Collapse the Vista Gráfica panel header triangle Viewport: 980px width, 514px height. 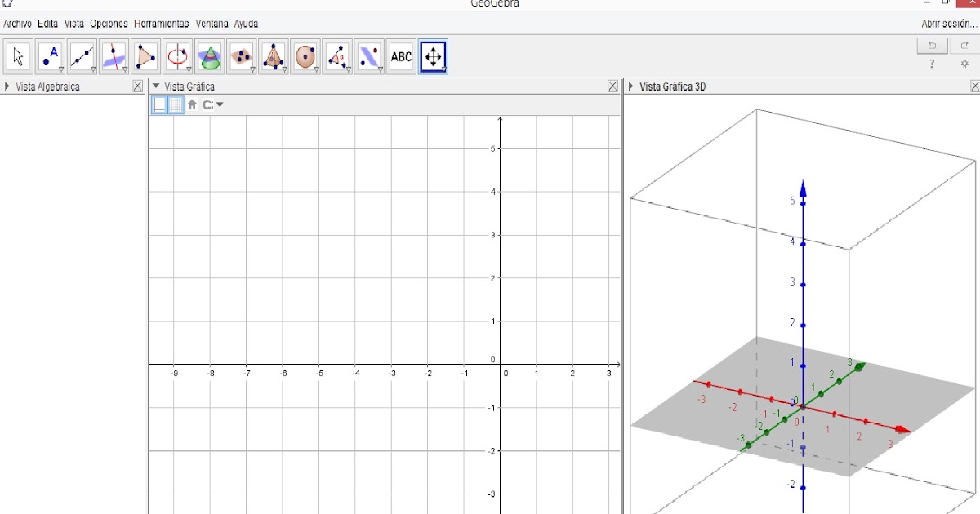pos(156,86)
